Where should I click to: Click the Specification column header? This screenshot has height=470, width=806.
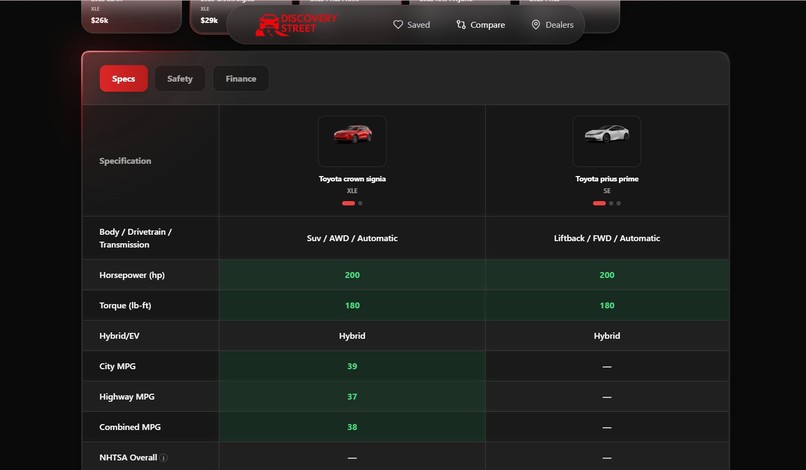pyautogui.click(x=125, y=161)
